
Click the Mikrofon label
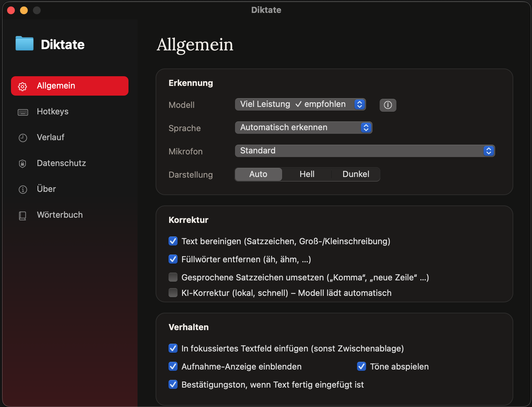[x=186, y=151]
